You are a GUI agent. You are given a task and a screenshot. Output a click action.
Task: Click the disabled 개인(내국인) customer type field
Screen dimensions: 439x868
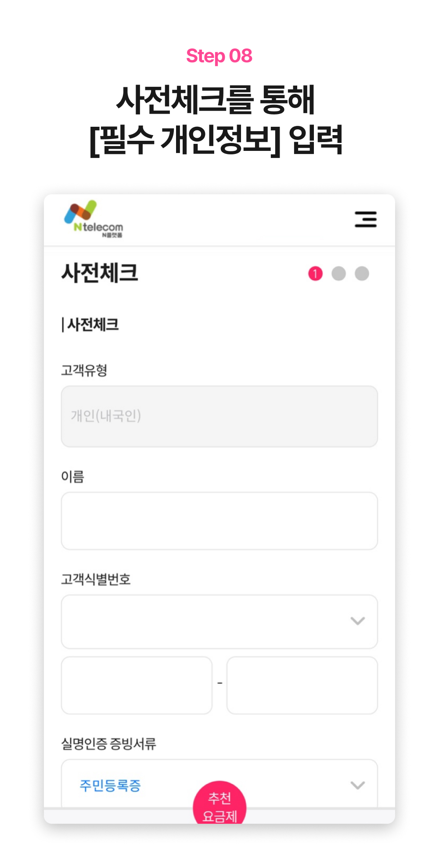coord(219,416)
